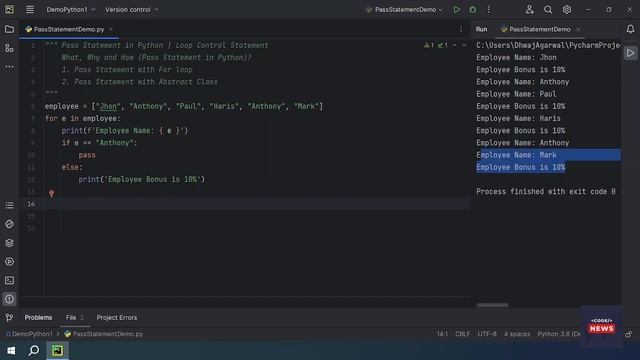This screenshot has width=640, height=360.
Task: Select Python 3.8 interpreter in status bar
Action: pyautogui.click(x=559, y=334)
